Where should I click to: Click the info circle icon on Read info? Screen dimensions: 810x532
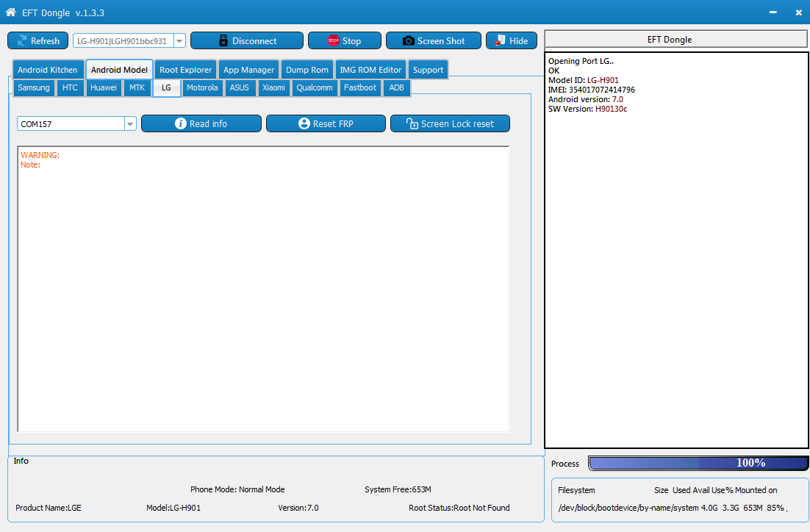(x=181, y=123)
